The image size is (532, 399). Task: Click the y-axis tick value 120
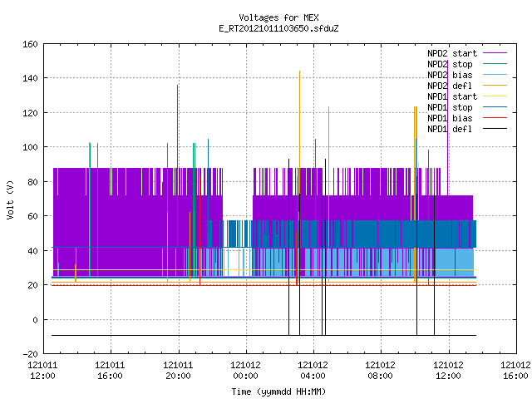click(30, 113)
